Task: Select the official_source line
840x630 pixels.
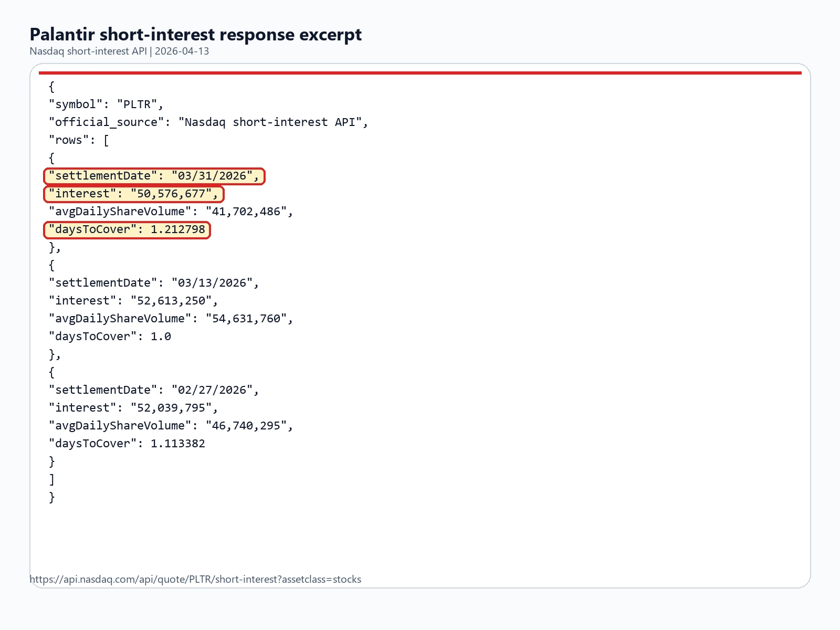Action: pos(208,122)
